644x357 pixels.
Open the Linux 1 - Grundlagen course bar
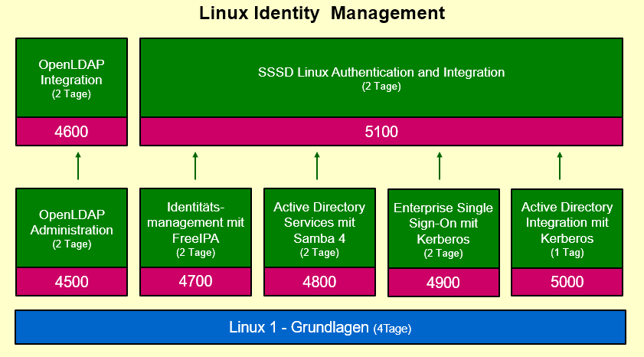320,327
